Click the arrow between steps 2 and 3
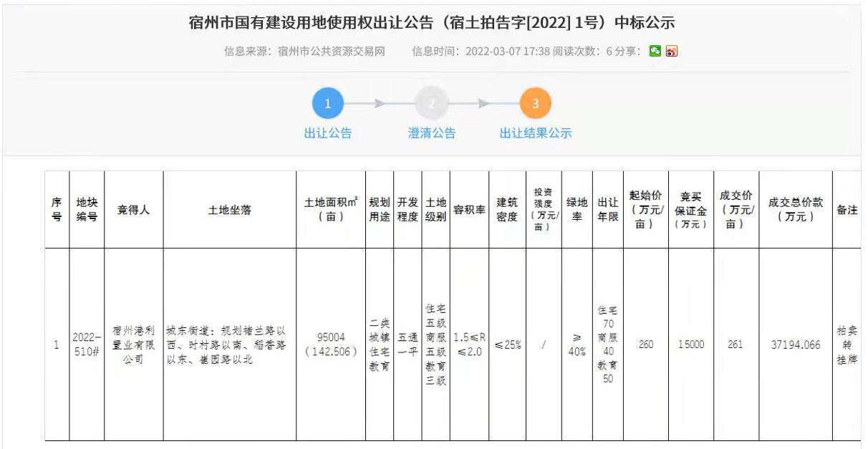Screen dimensions: 868x449 click(x=484, y=104)
